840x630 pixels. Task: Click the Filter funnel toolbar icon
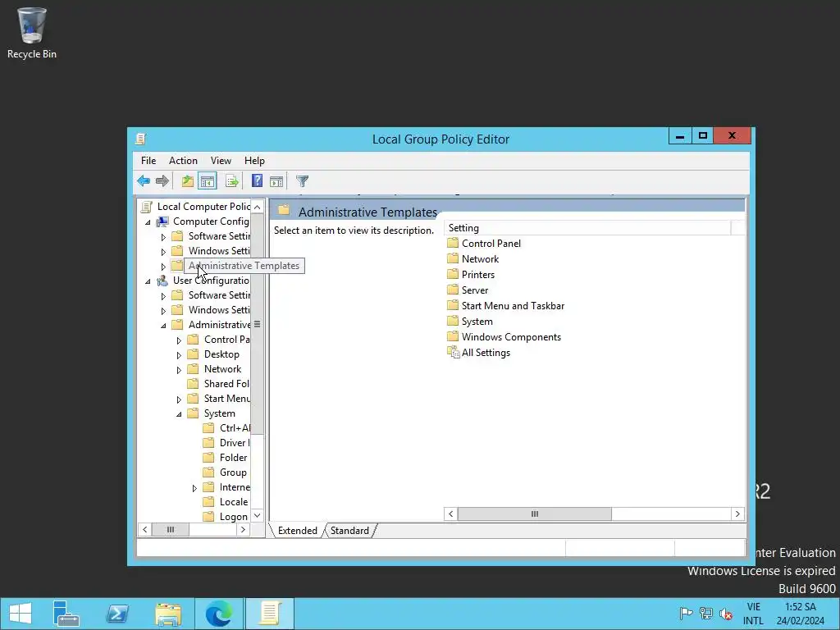pos(302,181)
